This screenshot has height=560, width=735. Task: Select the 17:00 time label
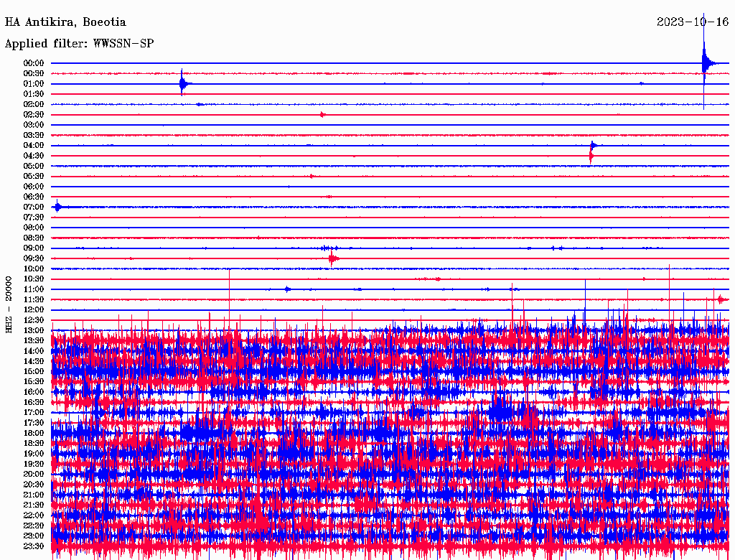(34, 412)
